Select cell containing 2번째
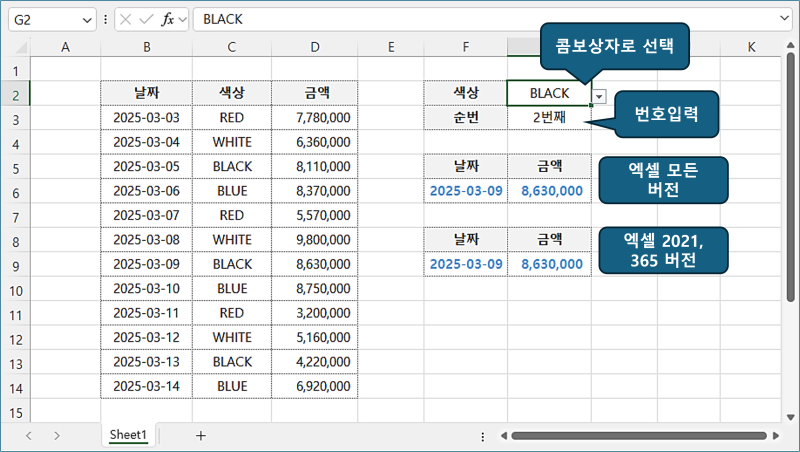 549,118
